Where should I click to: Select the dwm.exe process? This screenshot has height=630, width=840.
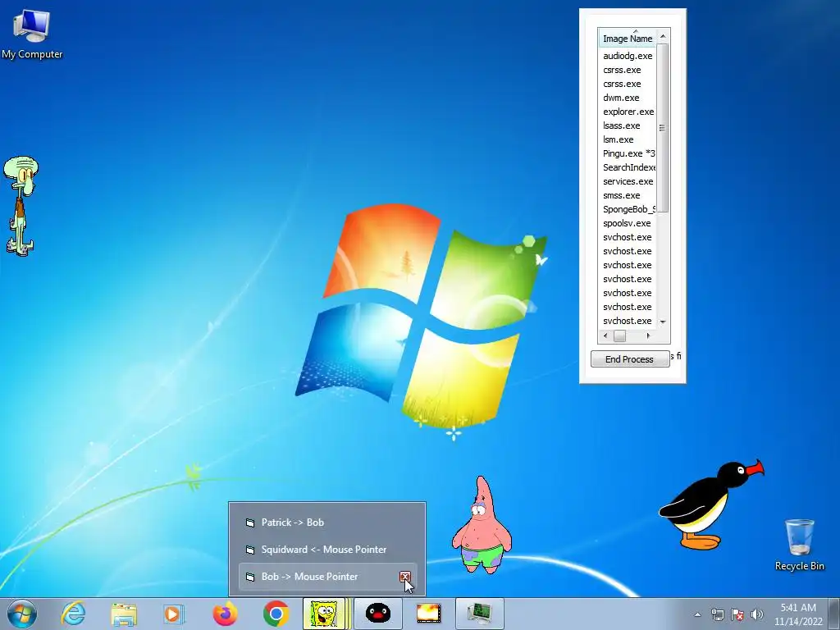(x=628, y=98)
